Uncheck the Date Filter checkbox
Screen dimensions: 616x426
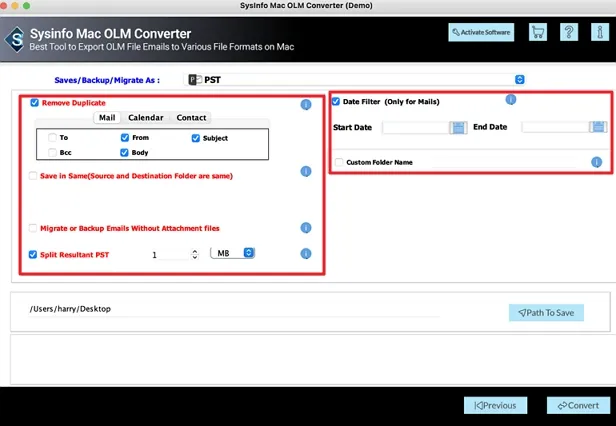pyautogui.click(x=336, y=101)
